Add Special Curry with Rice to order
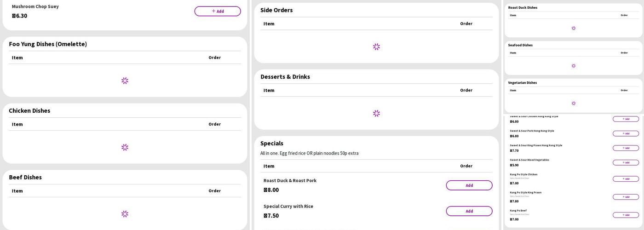 point(469,211)
